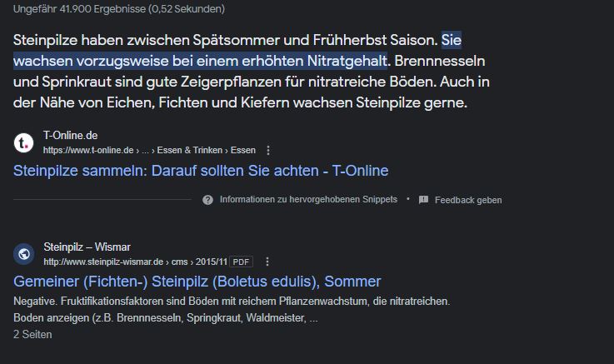Click "Informationen zu hervorgehobenen Snippets" text
The width and height of the screenshot is (614, 364).
click(x=308, y=200)
